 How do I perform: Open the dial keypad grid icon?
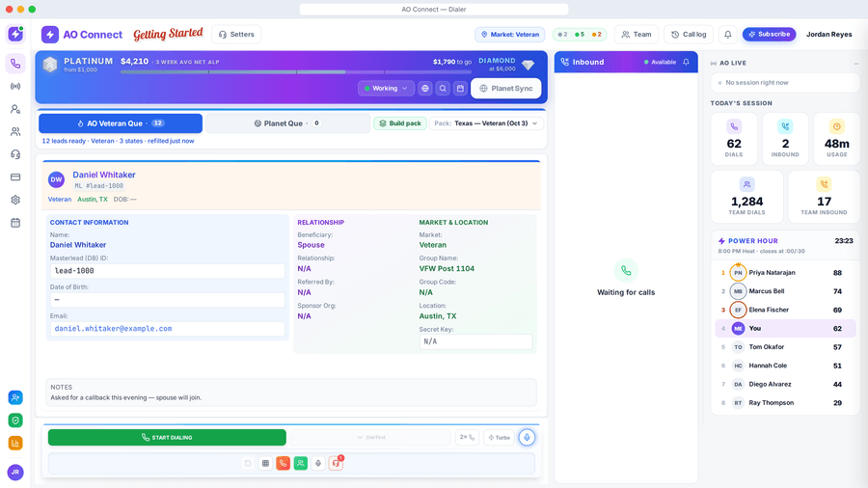(266, 463)
